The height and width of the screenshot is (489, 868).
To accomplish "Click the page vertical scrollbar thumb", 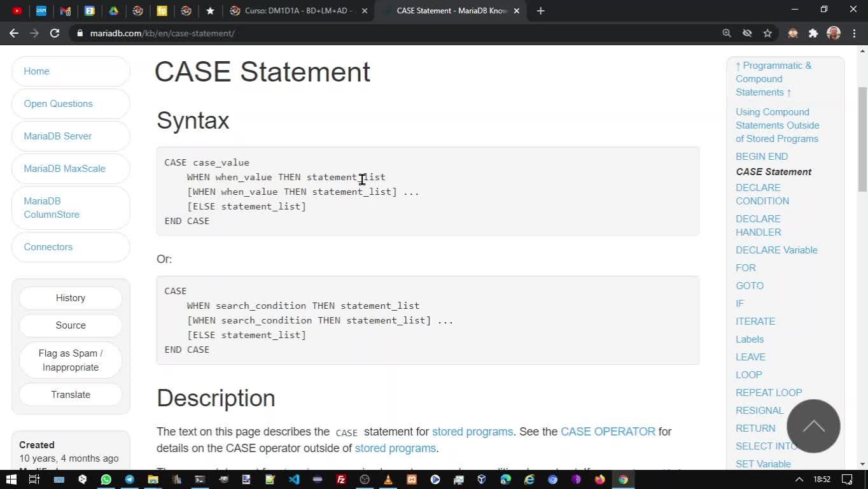I will [x=862, y=138].
